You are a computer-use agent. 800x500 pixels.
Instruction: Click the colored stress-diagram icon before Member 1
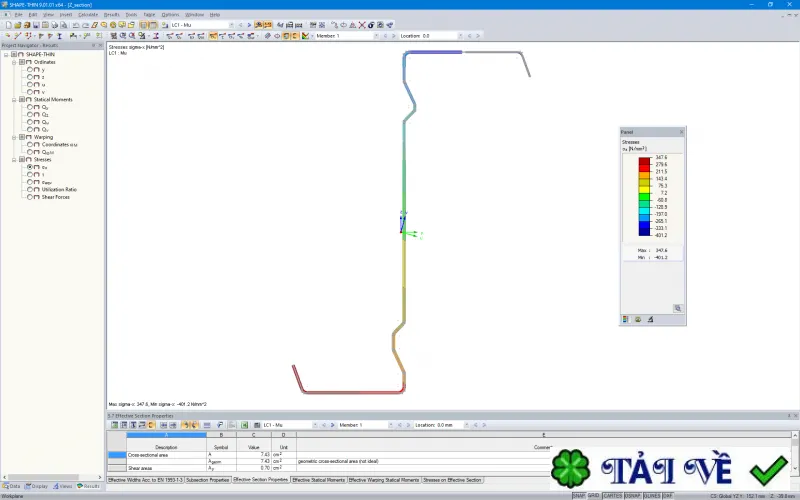pyautogui.click(x=305, y=36)
